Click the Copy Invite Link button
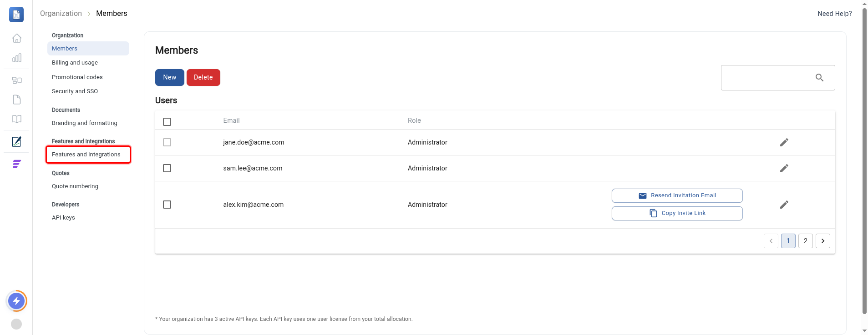The height and width of the screenshot is (335, 868). click(x=677, y=213)
